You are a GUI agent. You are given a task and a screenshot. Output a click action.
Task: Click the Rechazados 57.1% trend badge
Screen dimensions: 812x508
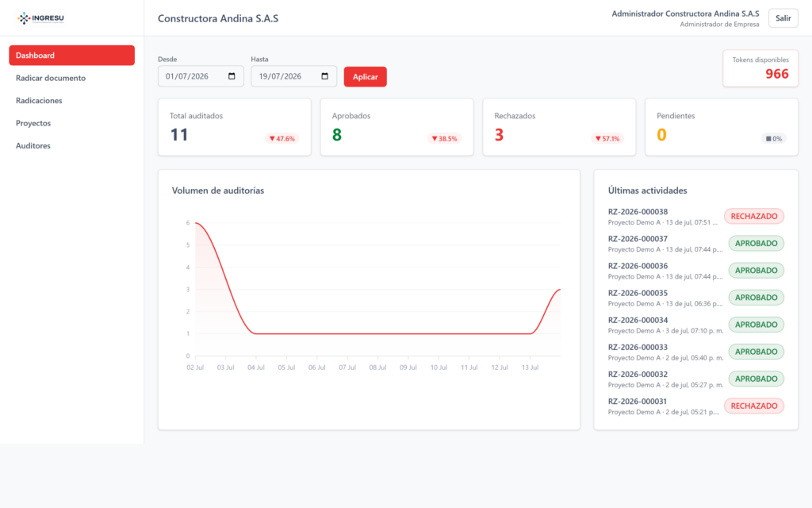point(607,138)
